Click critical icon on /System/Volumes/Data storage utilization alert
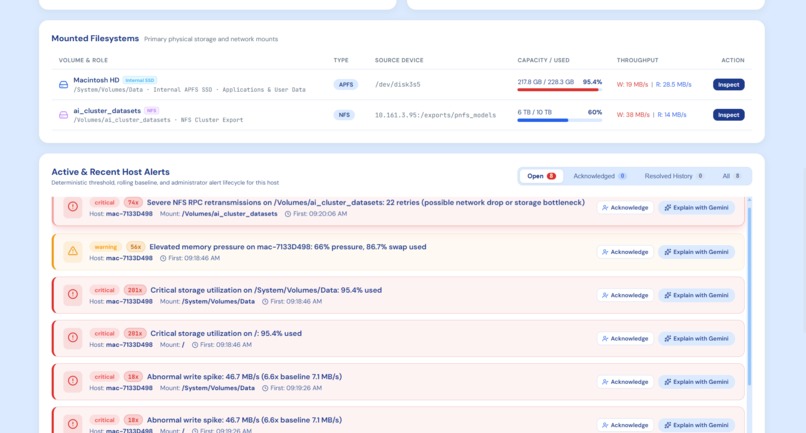This screenshot has height=433, width=806. click(x=72, y=294)
